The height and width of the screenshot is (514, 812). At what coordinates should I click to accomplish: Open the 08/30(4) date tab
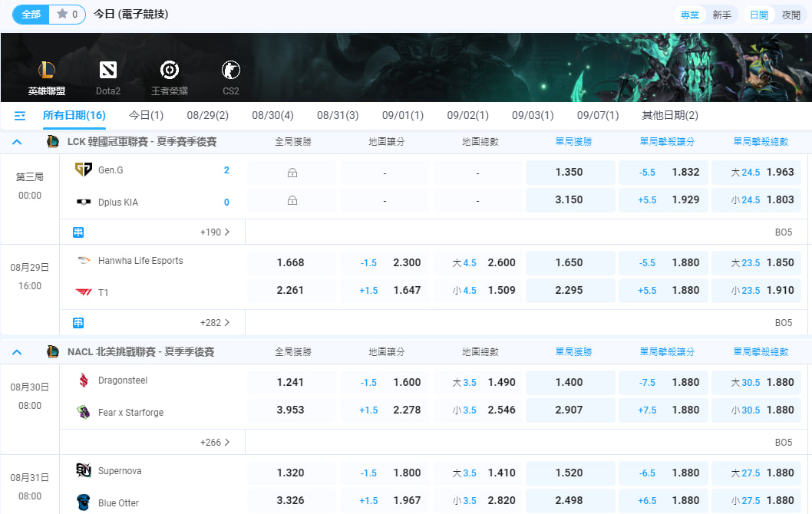coord(272,115)
